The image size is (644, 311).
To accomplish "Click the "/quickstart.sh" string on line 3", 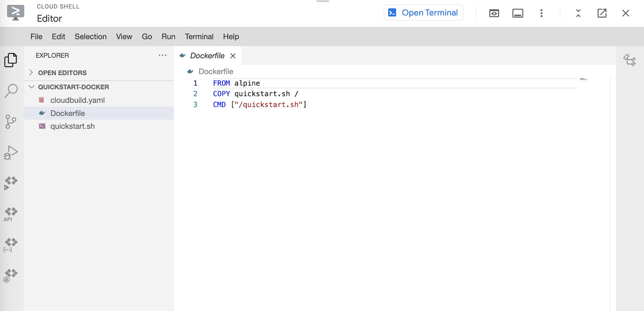I will pyautogui.click(x=269, y=104).
